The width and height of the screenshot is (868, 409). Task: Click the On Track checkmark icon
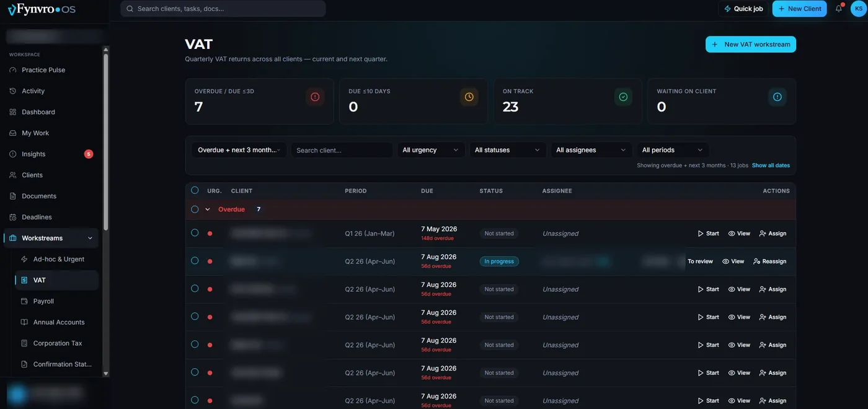(623, 97)
